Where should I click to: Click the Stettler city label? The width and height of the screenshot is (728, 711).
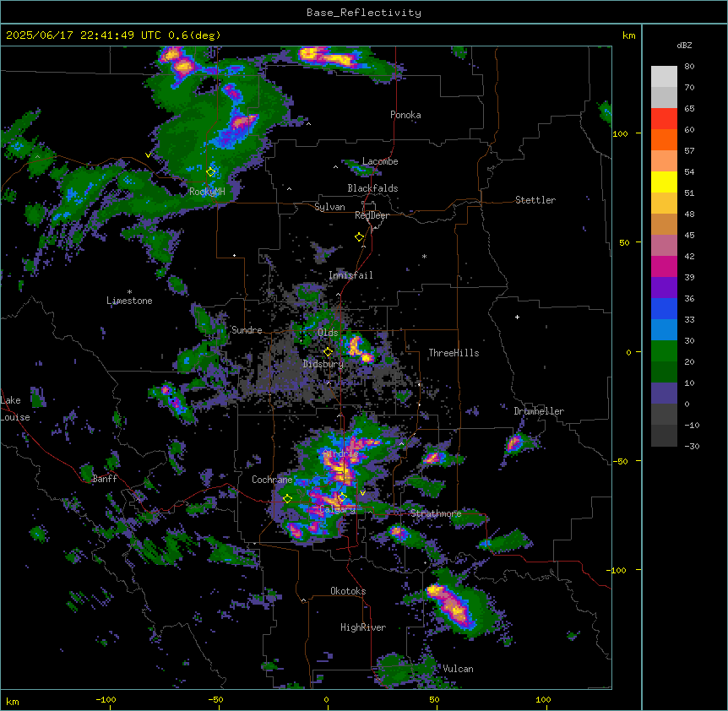coord(535,200)
